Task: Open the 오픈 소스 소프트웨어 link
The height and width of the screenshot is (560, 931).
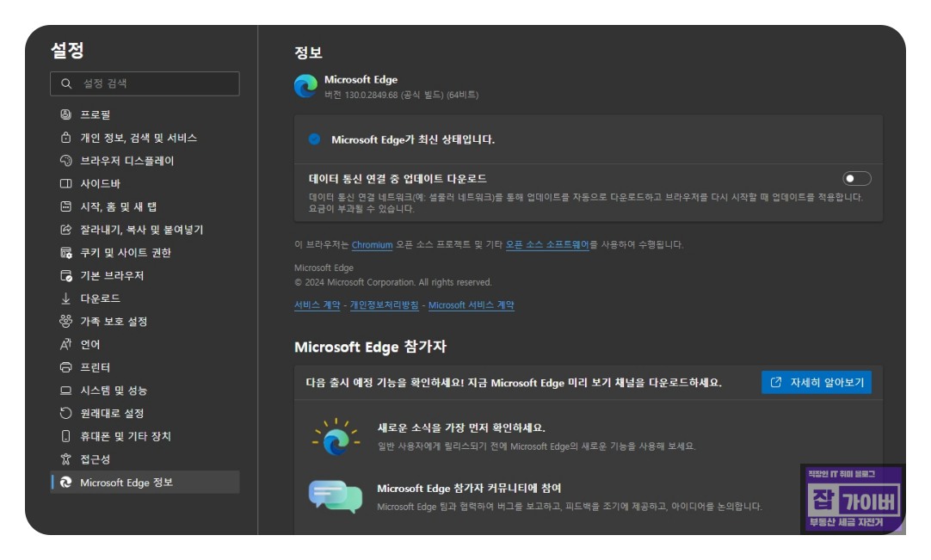Action: click(x=547, y=244)
